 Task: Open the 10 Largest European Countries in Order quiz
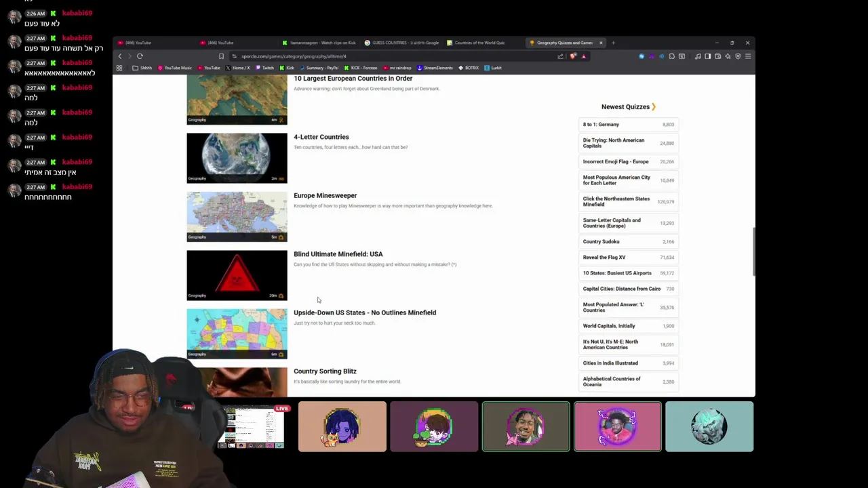[353, 79]
